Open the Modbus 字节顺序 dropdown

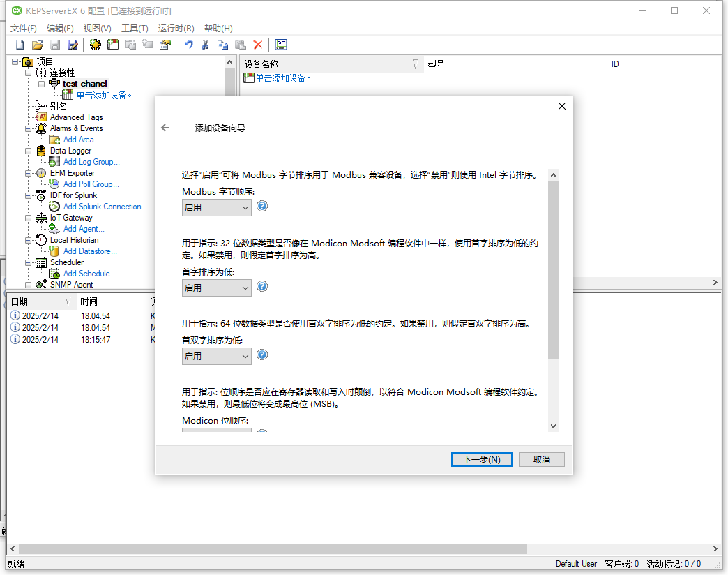click(216, 208)
